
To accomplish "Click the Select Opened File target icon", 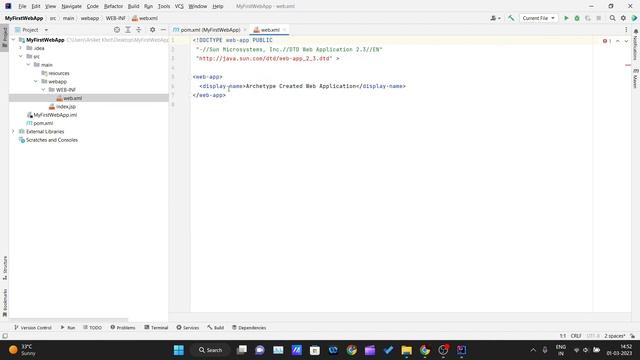I will pyautogui.click(x=117, y=30).
